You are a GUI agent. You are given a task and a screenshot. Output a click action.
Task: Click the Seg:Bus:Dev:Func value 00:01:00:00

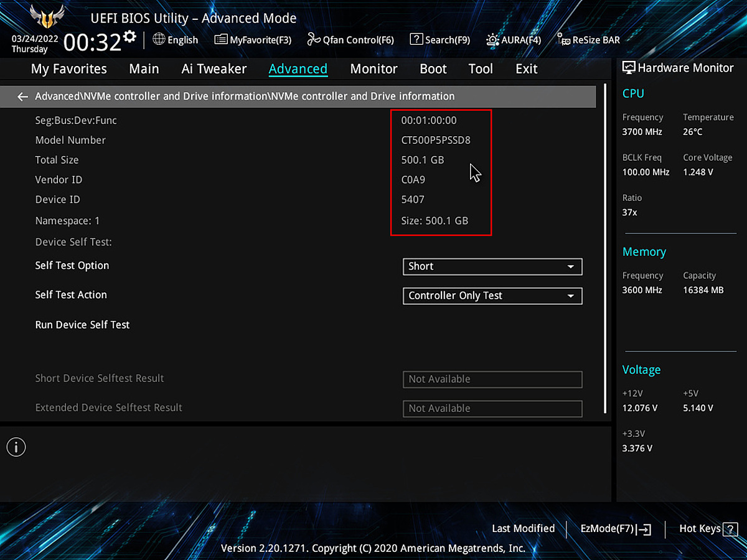click(429, 120)
